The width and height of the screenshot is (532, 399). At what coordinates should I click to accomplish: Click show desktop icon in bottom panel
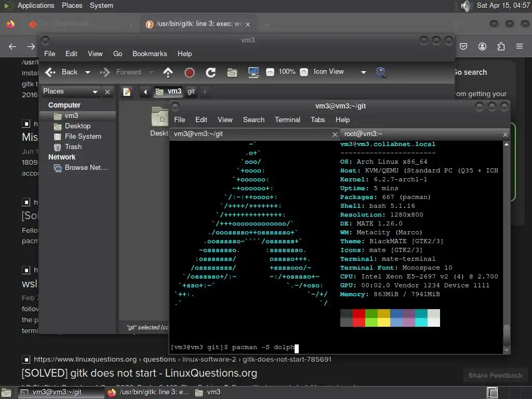click(x=6, y=393)
